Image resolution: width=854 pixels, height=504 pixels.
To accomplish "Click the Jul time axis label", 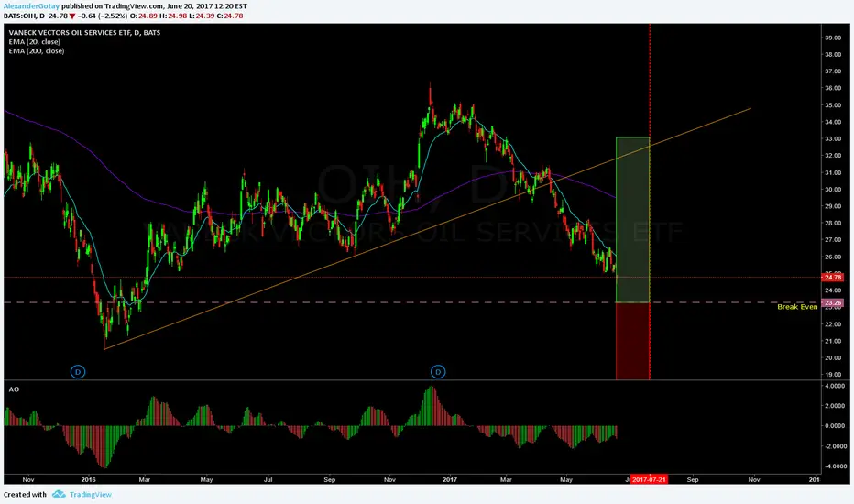I will pos(268,479).
